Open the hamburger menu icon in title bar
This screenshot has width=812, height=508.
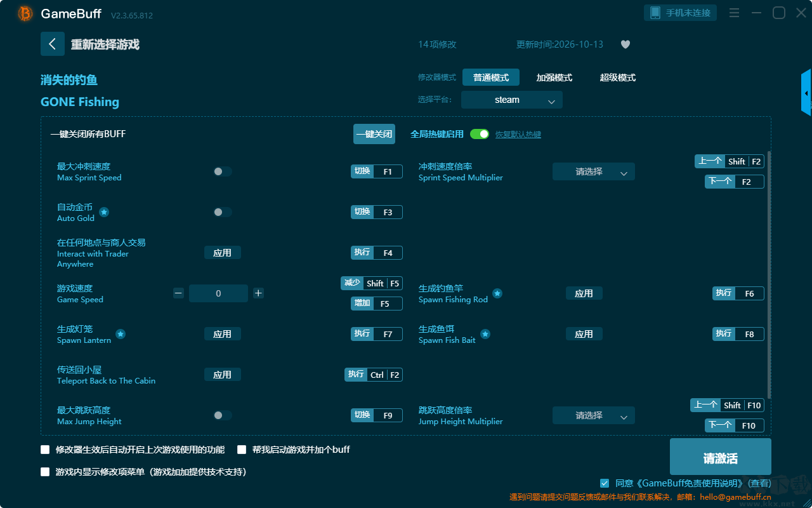[x=734, y=13]
